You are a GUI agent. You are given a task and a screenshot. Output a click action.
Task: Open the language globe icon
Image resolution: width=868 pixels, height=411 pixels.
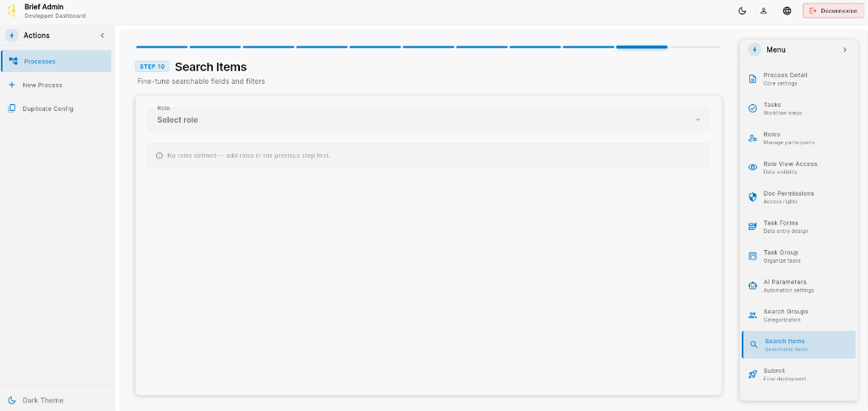[x=787, y=10]
